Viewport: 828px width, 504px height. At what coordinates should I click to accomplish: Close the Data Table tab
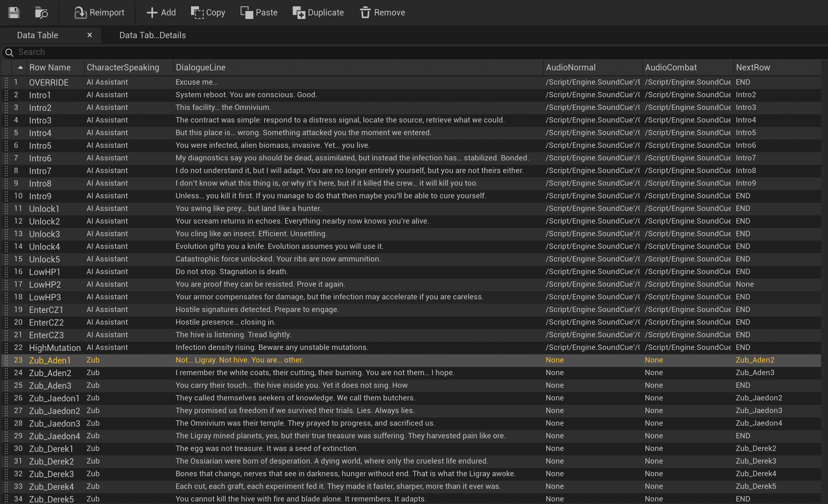tap(89, 35)
